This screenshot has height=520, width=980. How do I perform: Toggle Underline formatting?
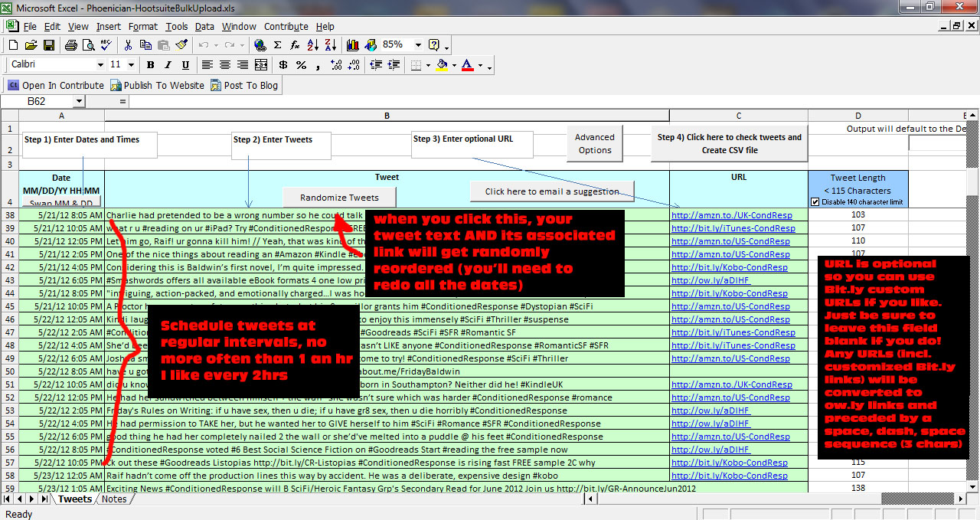coord(185,65)
